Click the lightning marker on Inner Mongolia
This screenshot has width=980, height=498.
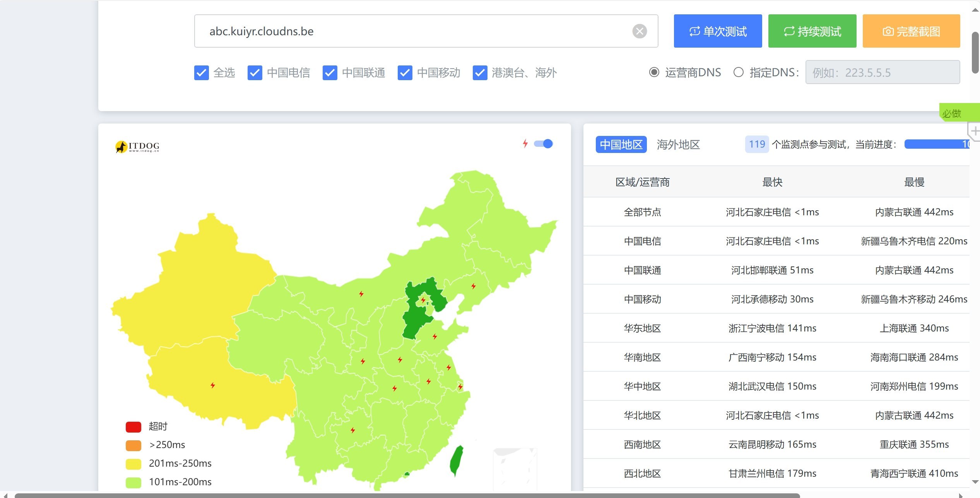click(361, 294)
